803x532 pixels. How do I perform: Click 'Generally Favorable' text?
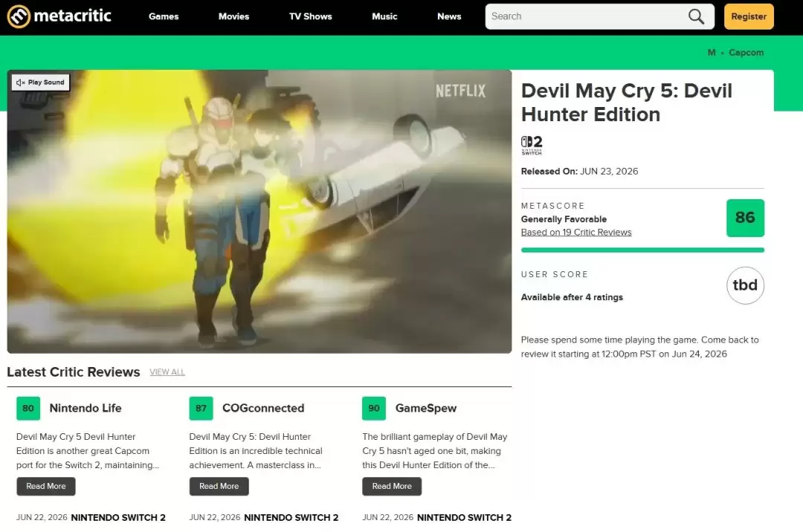564,219
